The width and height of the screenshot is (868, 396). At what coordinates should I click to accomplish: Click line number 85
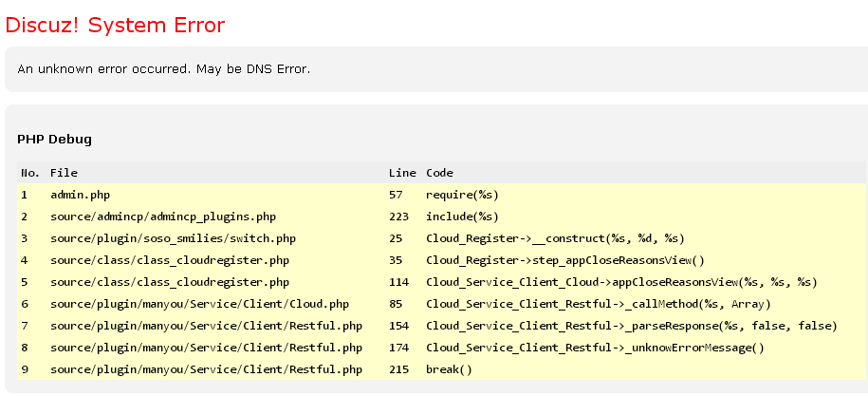(x=396, y=304)
